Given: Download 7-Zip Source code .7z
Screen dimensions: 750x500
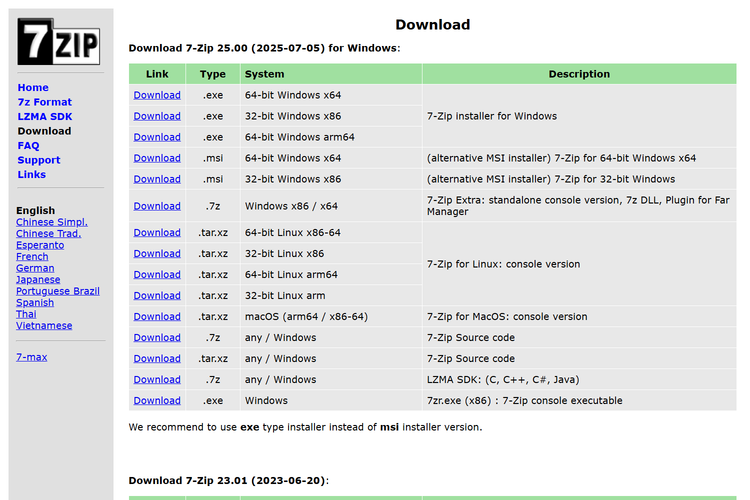Looking at the screenshot, I should [157, 338].
